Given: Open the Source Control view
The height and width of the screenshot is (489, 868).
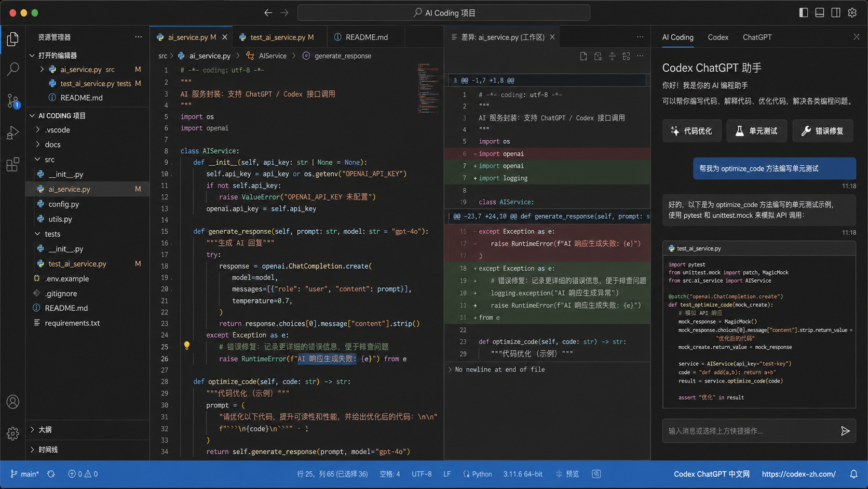Looking at the screenshot, I should [13, 101].
